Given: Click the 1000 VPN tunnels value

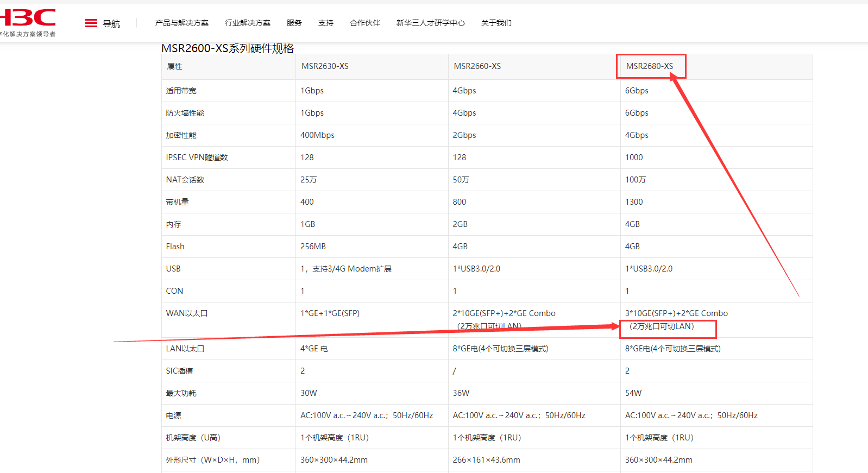Looking at the screenshot, I should point(634,157).
